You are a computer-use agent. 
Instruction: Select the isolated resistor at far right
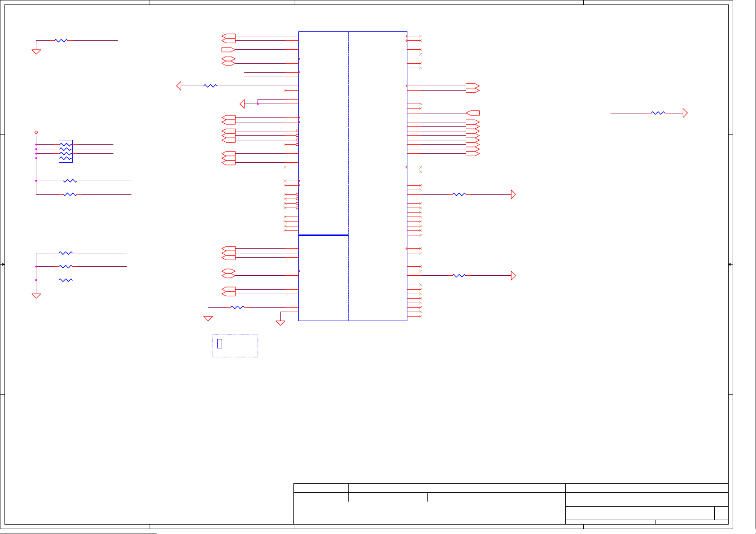point(658,113)
